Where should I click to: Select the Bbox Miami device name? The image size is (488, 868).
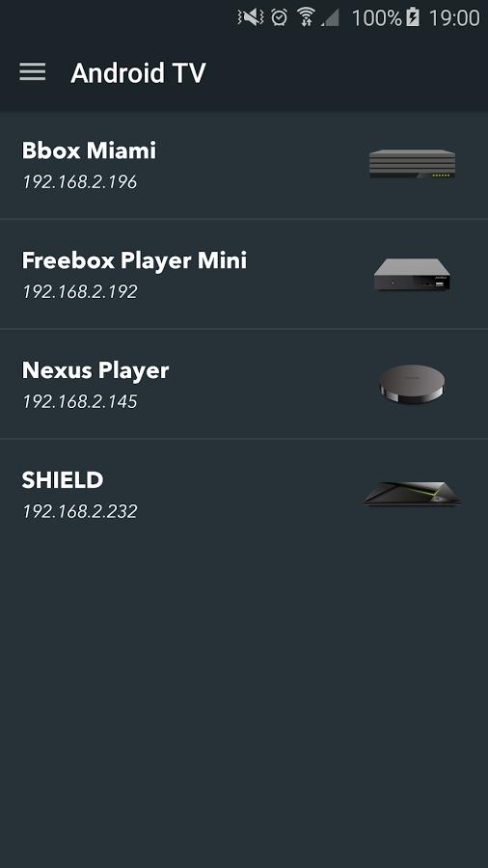[89, 150]
